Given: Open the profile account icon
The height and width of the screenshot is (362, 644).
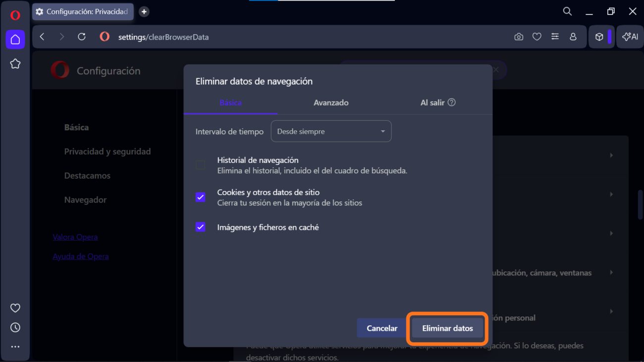Looking at the screenshot, I should pos(573,37).
